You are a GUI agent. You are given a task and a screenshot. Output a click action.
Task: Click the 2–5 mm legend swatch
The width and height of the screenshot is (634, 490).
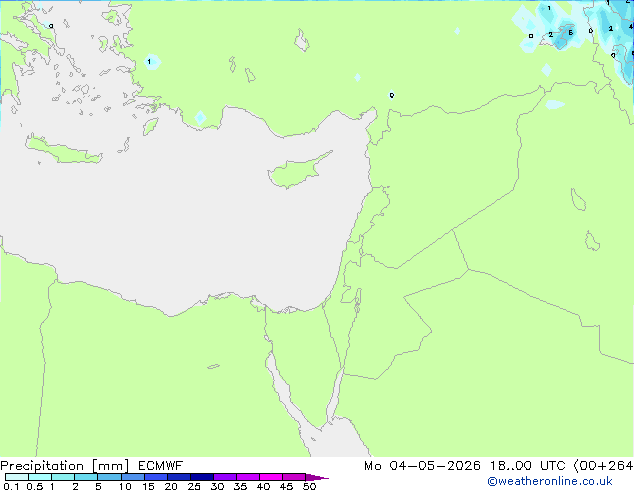86,477
